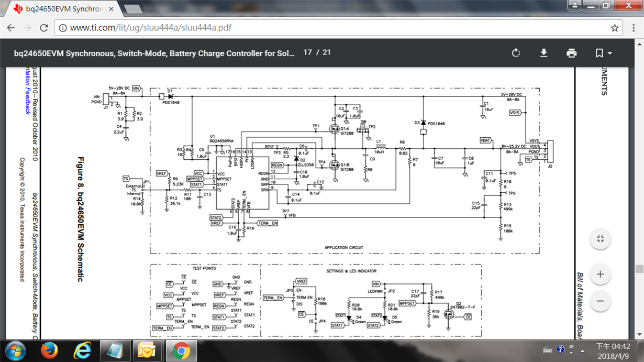Download the PDF file

click(543, 53)
